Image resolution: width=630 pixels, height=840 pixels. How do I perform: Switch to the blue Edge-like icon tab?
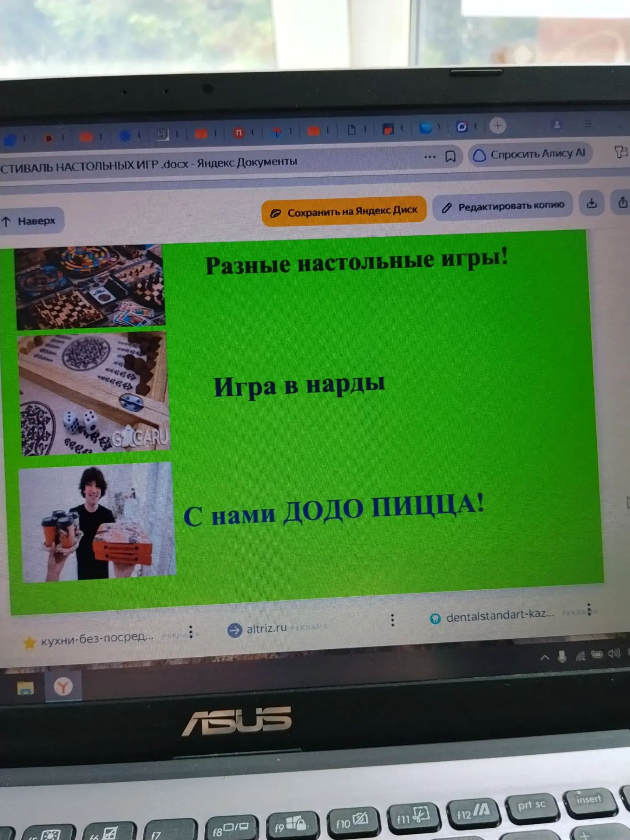point(425,128)
